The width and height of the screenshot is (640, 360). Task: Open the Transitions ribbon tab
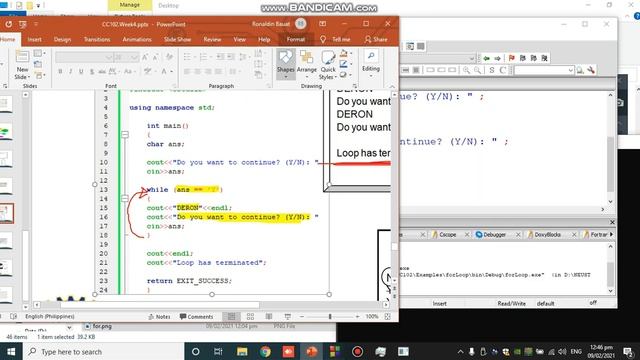[97, 39]
